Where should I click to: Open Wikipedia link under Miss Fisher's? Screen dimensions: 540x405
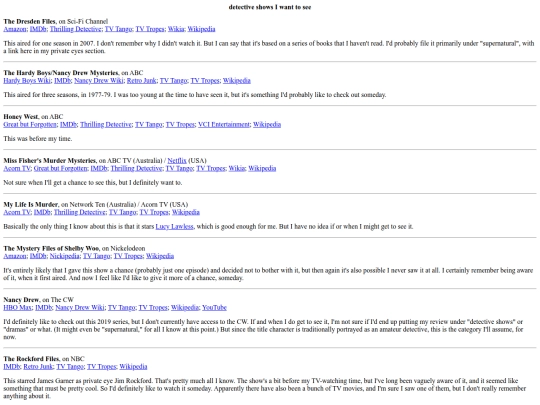(x=262, y=168)
